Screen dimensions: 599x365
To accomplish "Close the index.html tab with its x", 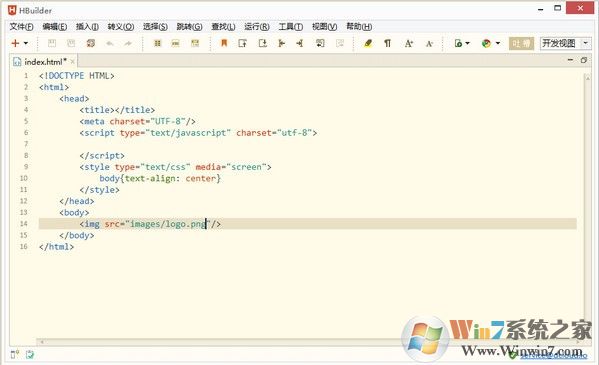I will (x=73, y=62).
